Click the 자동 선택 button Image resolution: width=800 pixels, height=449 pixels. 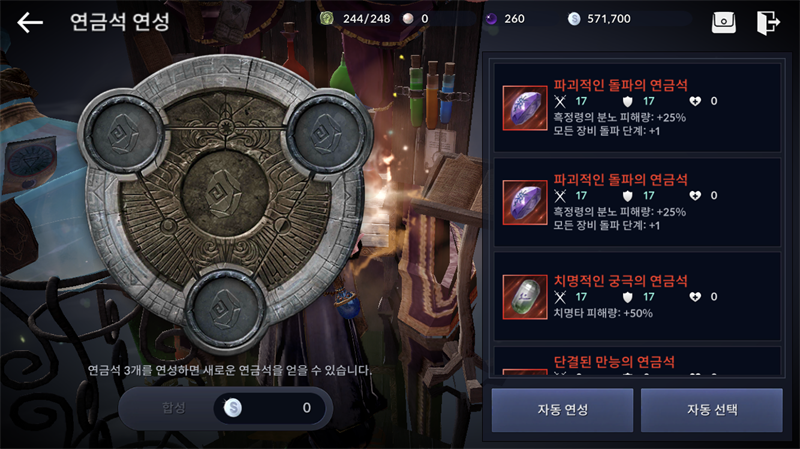tap(712, 410)
